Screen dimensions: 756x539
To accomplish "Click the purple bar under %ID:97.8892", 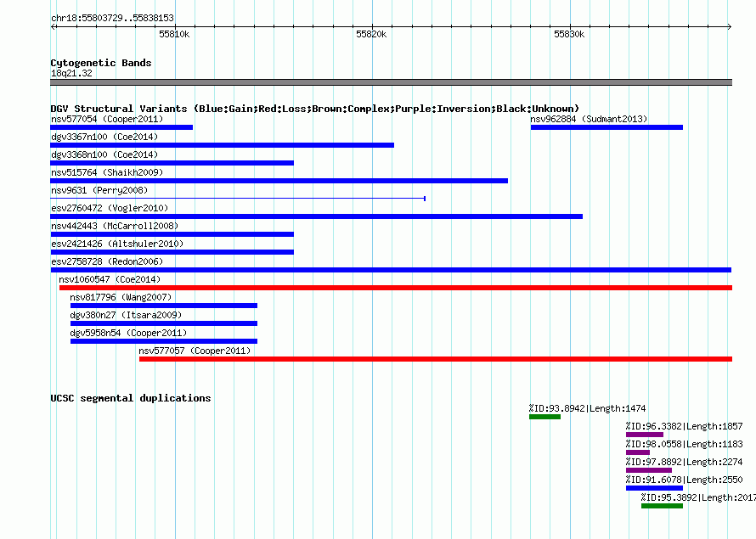I will [x=649, y=470].
